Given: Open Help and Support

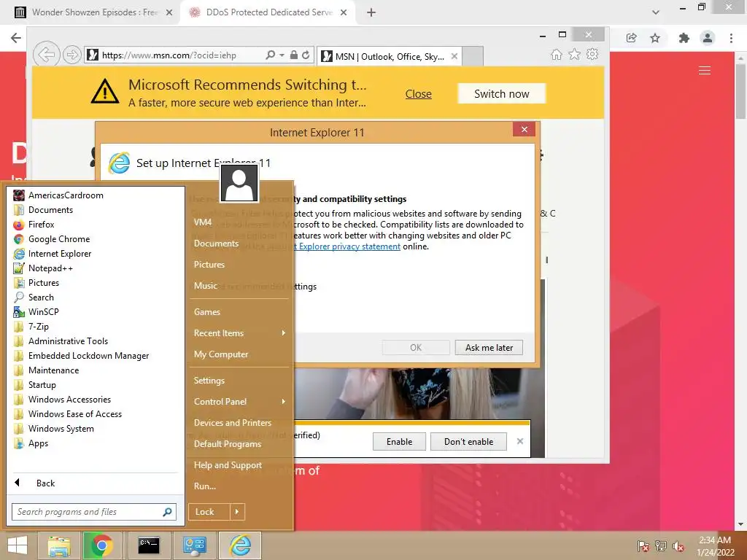Looking at the screenshot, I should (228, 465).
